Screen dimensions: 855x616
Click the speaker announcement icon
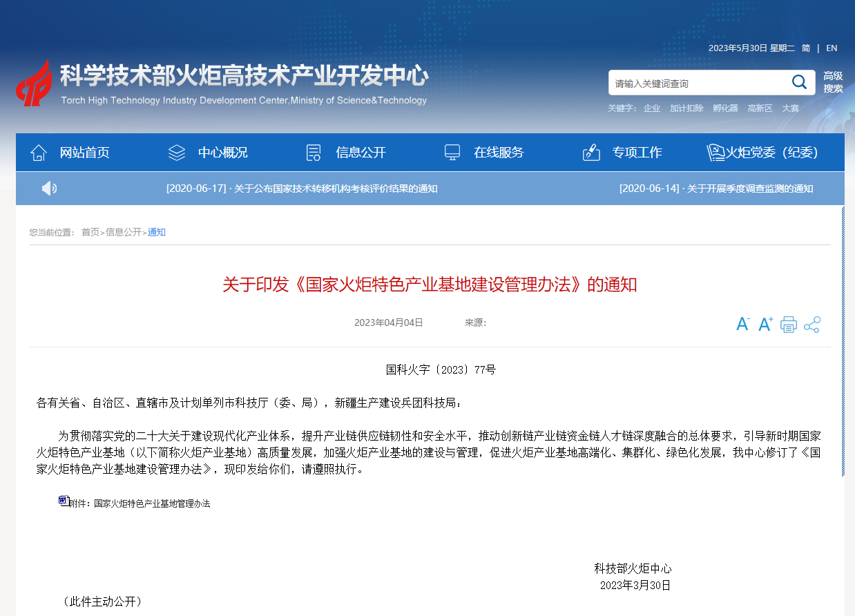tap(49, 189)
